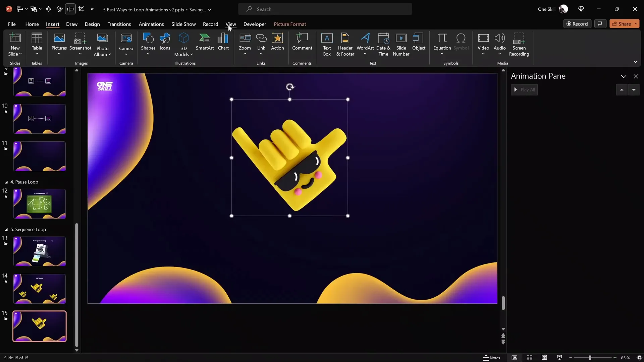Insert a Video
The width and height of the screenshot is (644, 362).
(483, 44)
